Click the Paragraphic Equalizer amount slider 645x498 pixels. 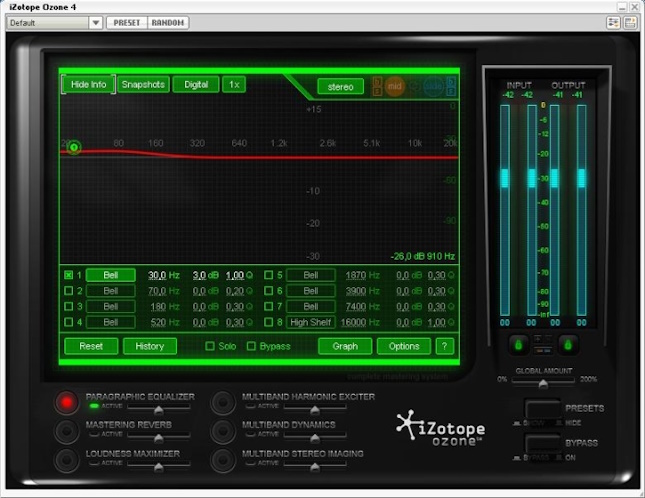pos(158,409)
